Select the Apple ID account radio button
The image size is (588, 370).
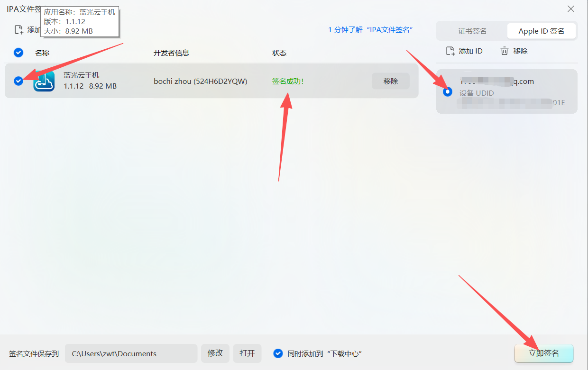447,91
